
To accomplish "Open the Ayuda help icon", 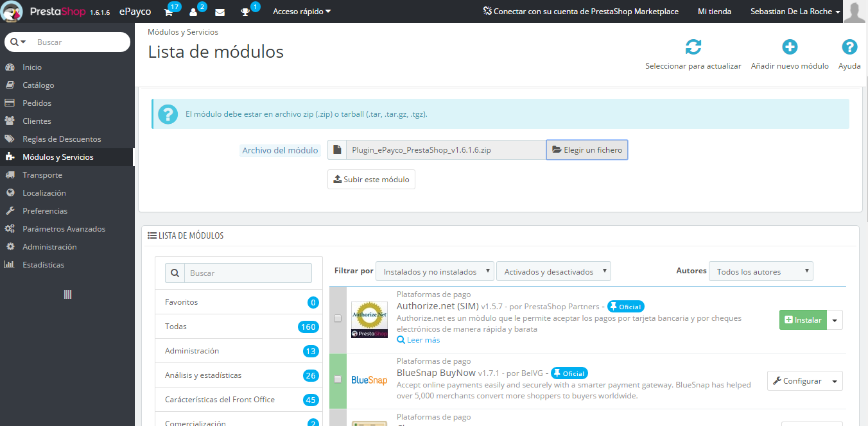I will (849, 47).
